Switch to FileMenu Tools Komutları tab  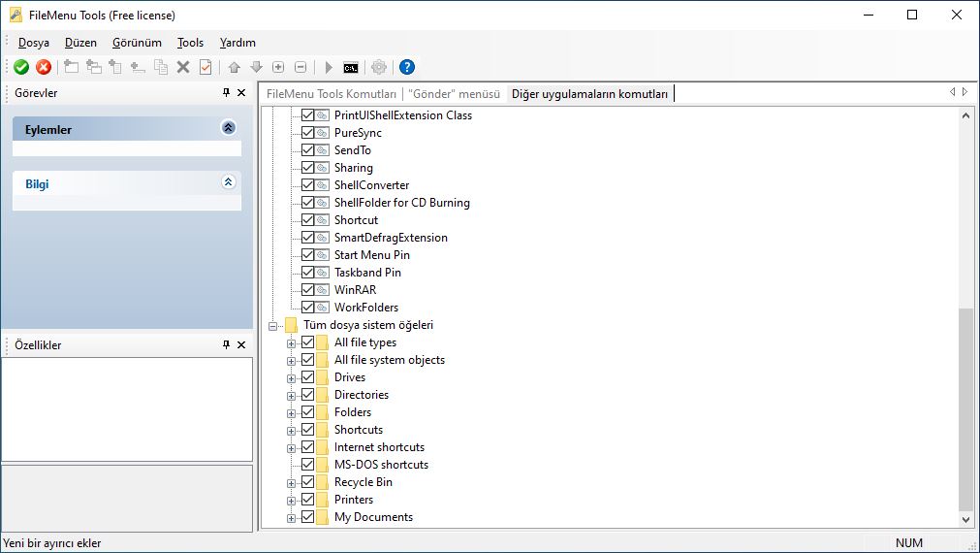tap(332, 94)
